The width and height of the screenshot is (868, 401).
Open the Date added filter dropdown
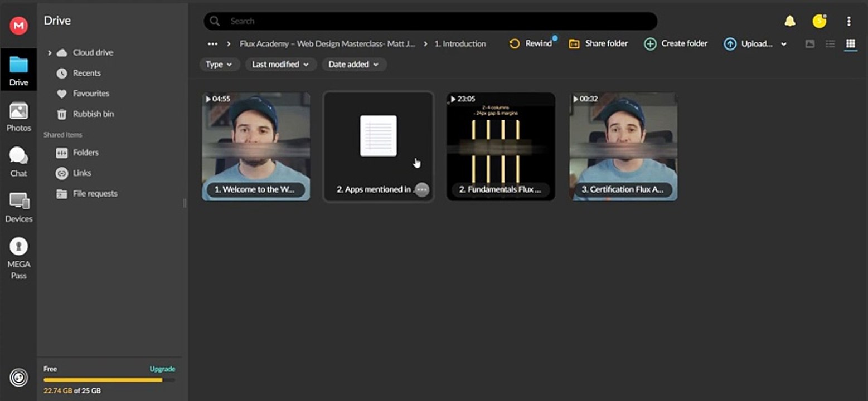pyautogui.click(x=353, y=65)
